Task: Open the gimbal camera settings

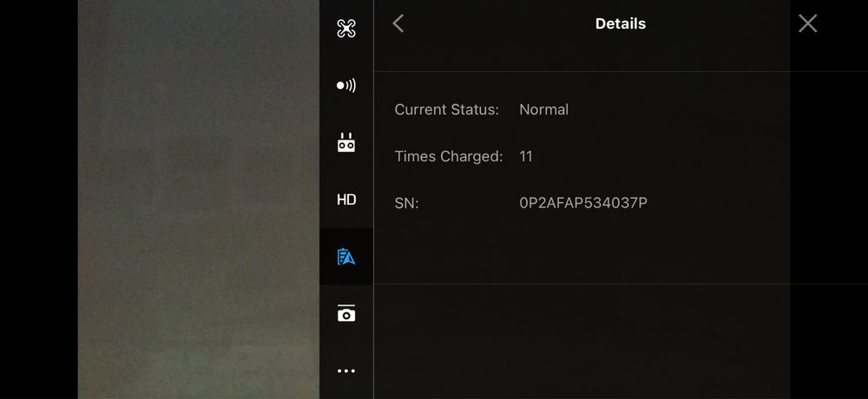Action: pos(346,313)
